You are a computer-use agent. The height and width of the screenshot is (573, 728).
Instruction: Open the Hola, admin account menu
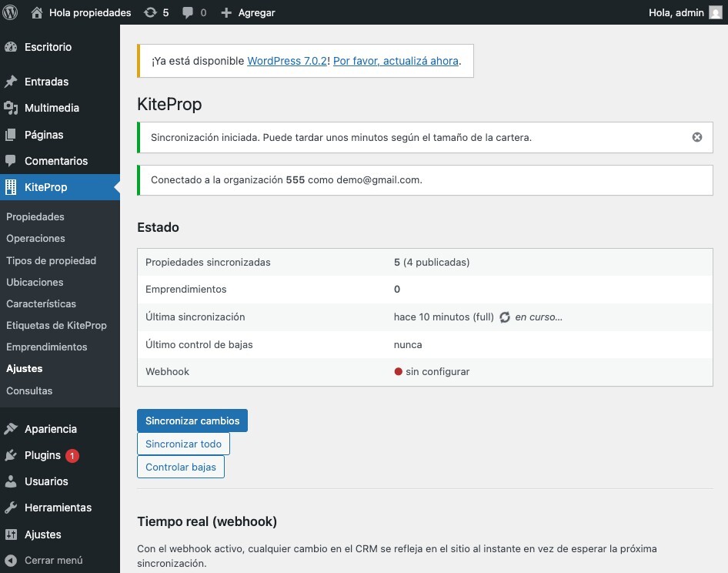tap(685, 12)
